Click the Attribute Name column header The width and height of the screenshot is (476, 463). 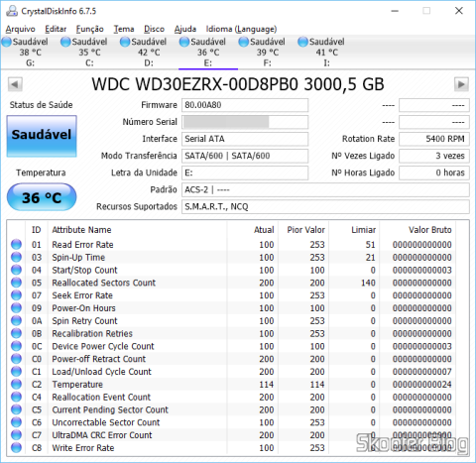(137, 230)
